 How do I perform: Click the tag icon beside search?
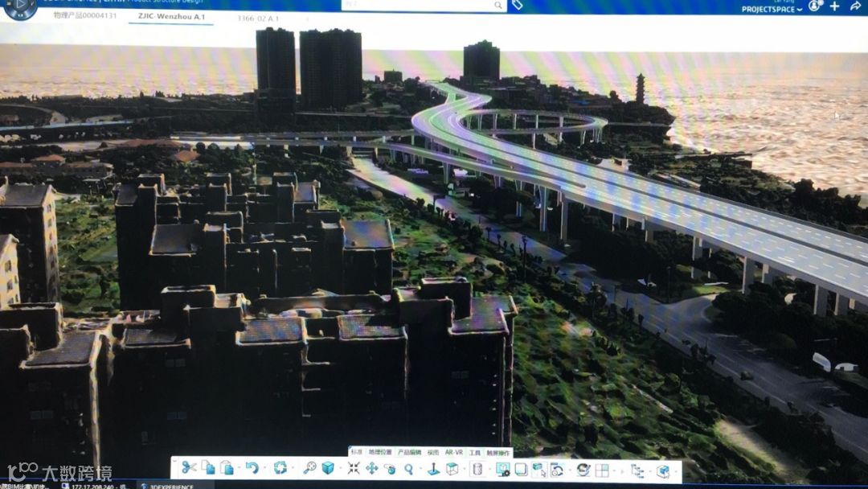click(x=517, y=5)
